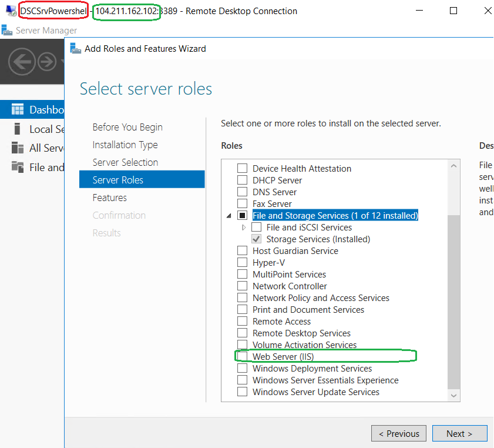Click the Remote Desktop Connection title icon

[x=11, y=11]
